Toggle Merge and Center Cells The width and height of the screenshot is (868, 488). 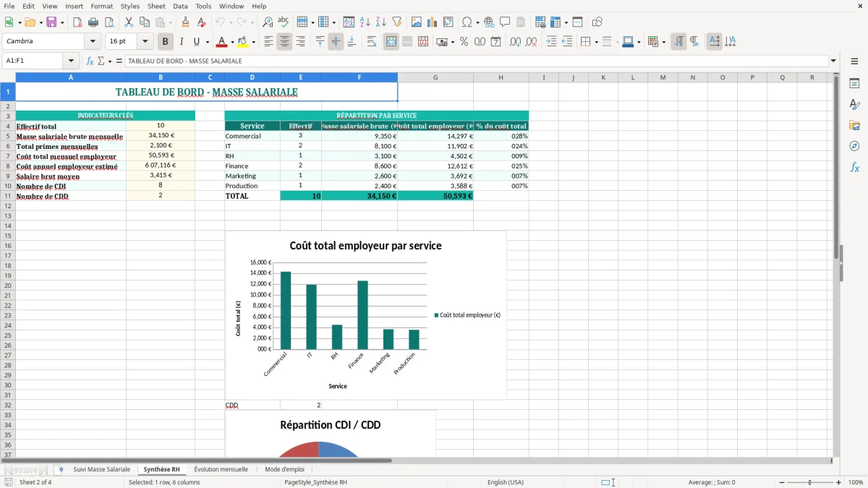tap(391, 42)
